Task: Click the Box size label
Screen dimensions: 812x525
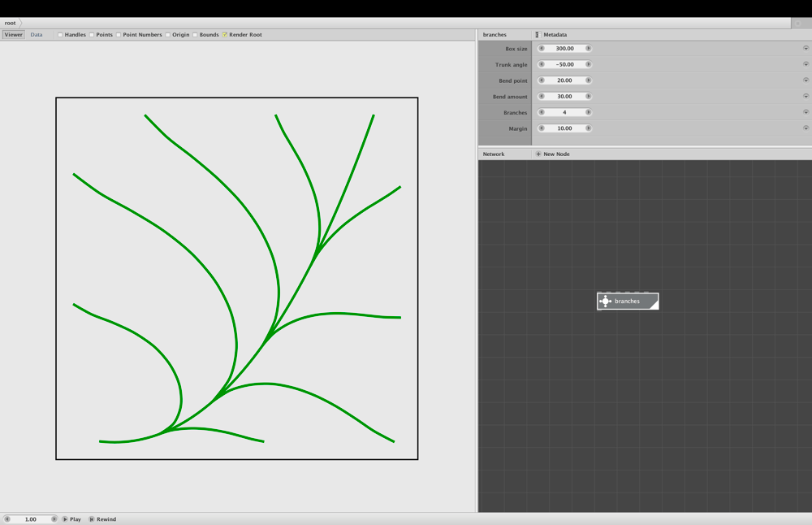Action: point(516,49)
